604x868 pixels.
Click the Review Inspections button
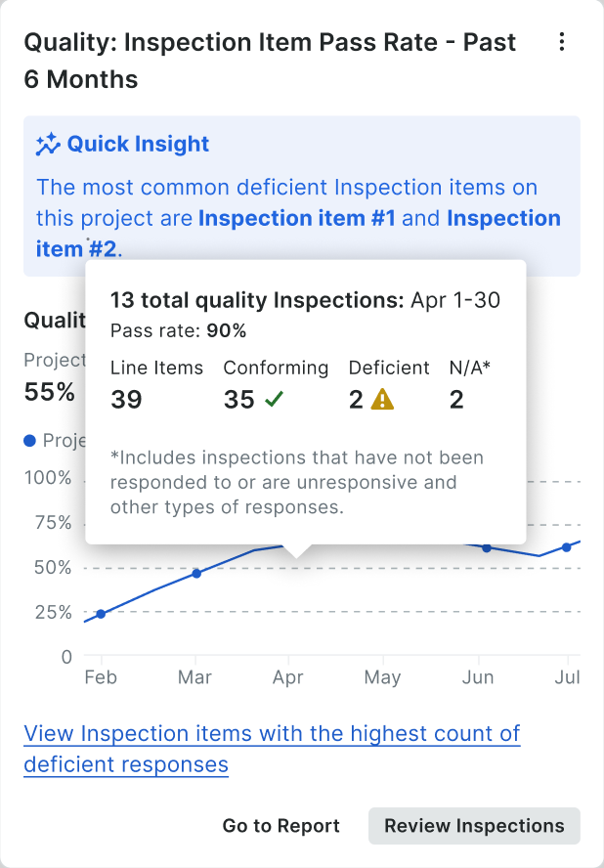474,825
